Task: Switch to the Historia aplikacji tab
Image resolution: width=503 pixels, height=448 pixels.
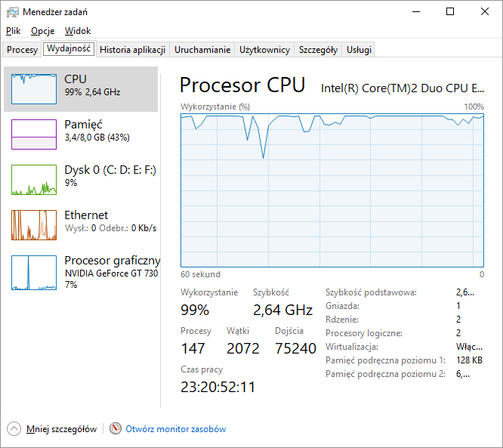Action: [x=132, y=50]
